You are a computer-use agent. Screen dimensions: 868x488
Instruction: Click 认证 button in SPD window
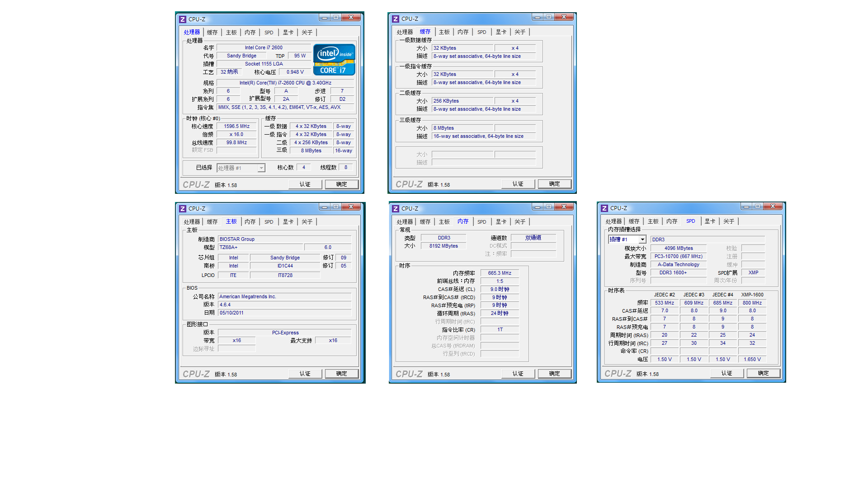[727, 373]
